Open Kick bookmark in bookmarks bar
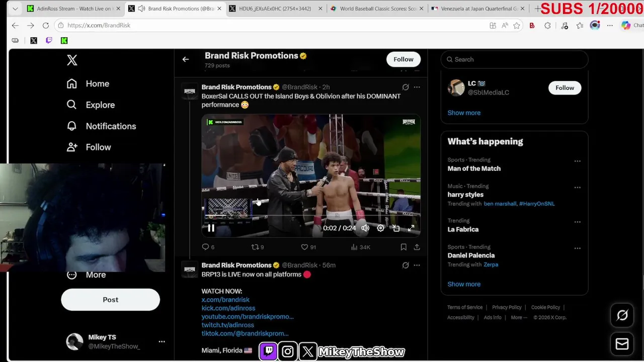This screenshot has height=362, width=644. (64, 40)
